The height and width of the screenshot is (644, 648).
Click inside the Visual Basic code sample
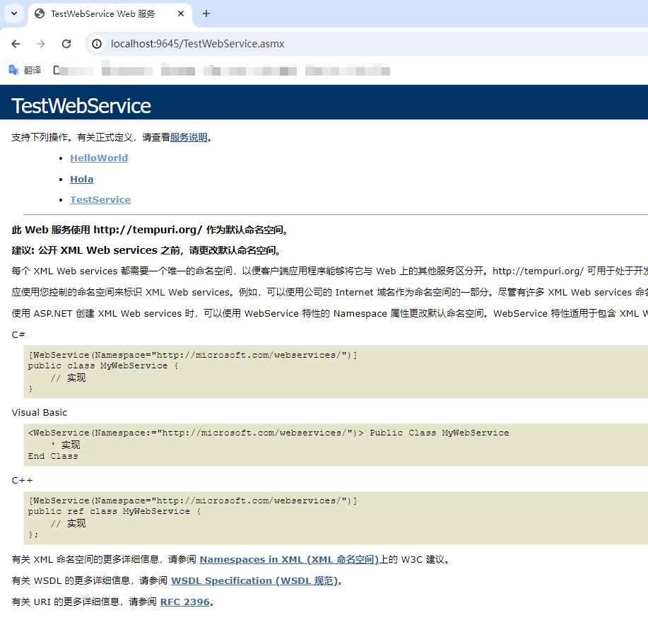tap(283, 444)
